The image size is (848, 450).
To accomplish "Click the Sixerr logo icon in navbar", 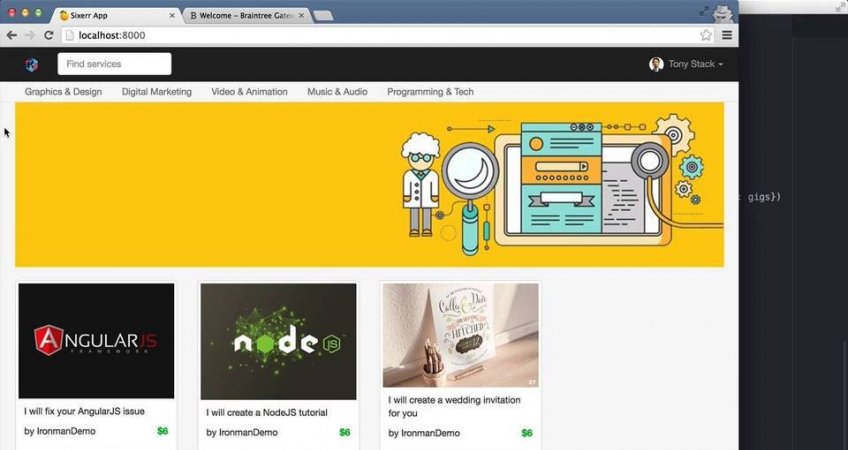I will coord(31,64).
